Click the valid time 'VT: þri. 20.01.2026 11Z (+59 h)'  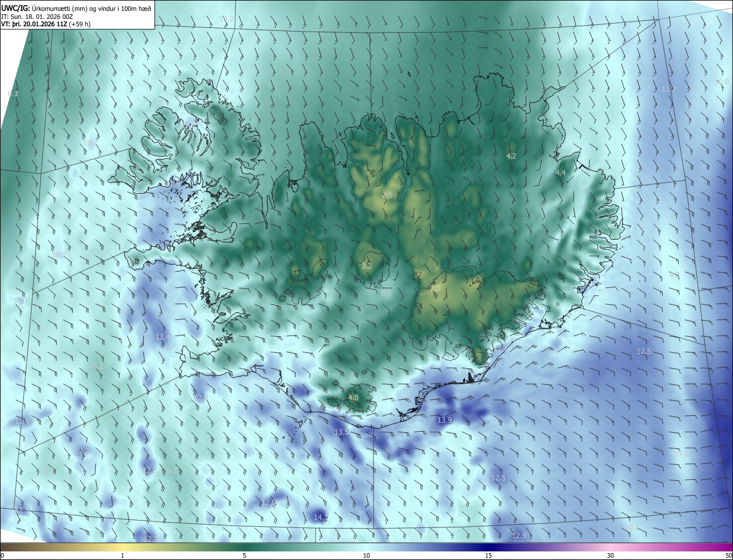coord(46,24)
